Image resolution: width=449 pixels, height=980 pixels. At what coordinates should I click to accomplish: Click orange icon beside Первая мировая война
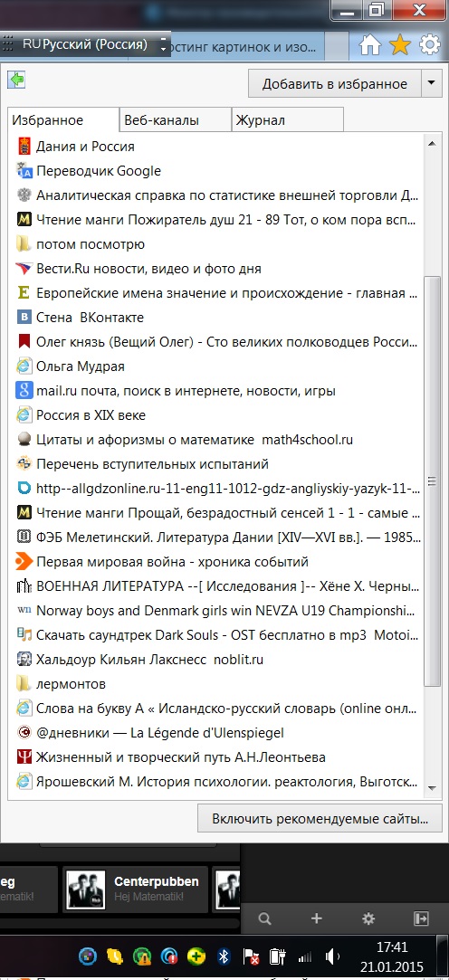[x=24, y=561]
